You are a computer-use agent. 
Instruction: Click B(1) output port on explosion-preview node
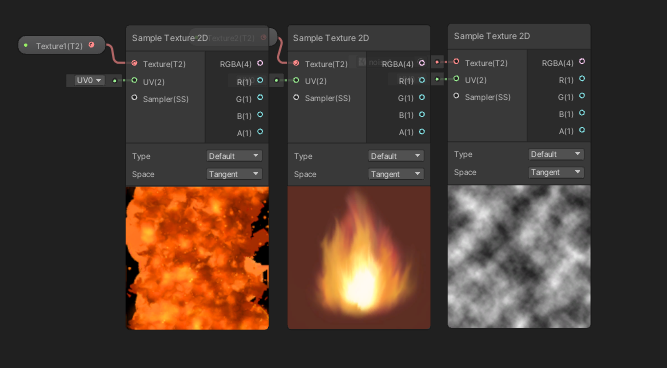[260, 115]
